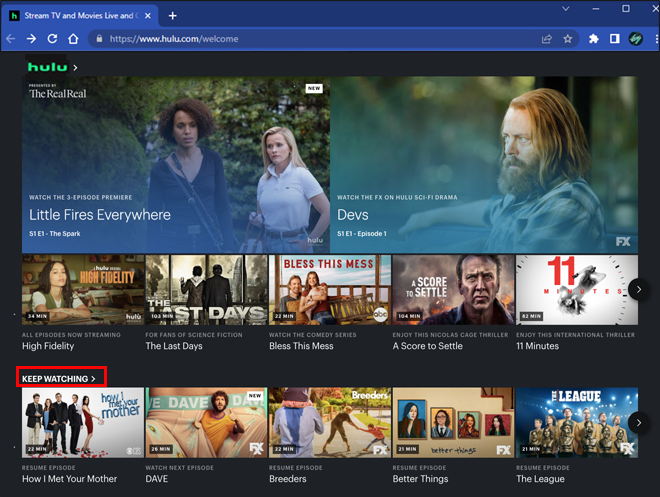This screenshot has width=660, height=497.
Task: Click the Better Things title text
Action: point(420,479)
